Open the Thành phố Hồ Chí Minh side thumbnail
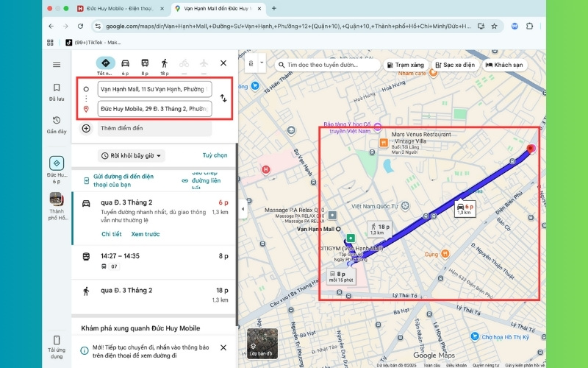 click(57, 206)
